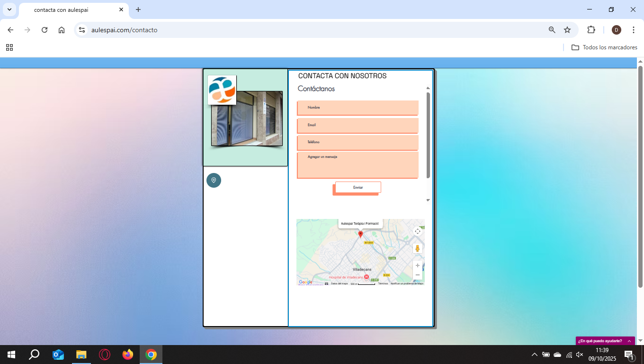This screenshot has width=644, height=364.
Task: Open the zoom magnifier icon in address bar
Action: [552, 30]
